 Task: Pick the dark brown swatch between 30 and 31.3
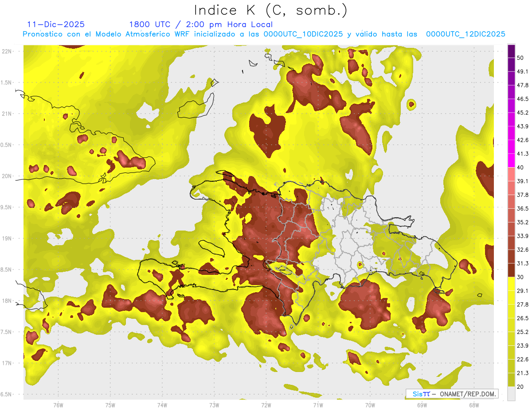pos(511,270)
